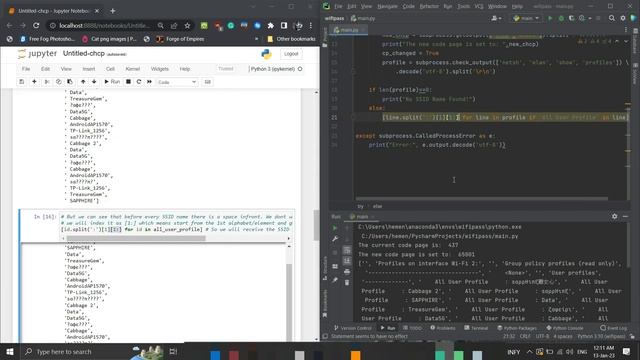640x360 pixels.
Task: Paste cells below in Jupyter toolbar
Action: pyautogui.click(x=70, y=82)
